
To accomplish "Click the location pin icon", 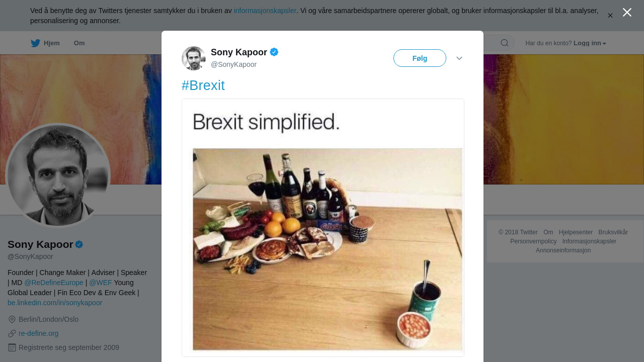I will (x=12, y=319).
